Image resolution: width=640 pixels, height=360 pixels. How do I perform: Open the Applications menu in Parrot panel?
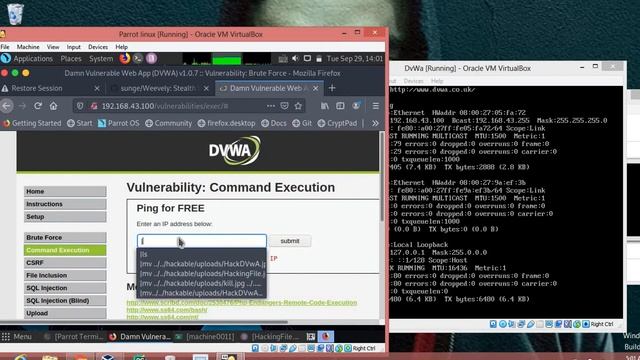point(33,59)
